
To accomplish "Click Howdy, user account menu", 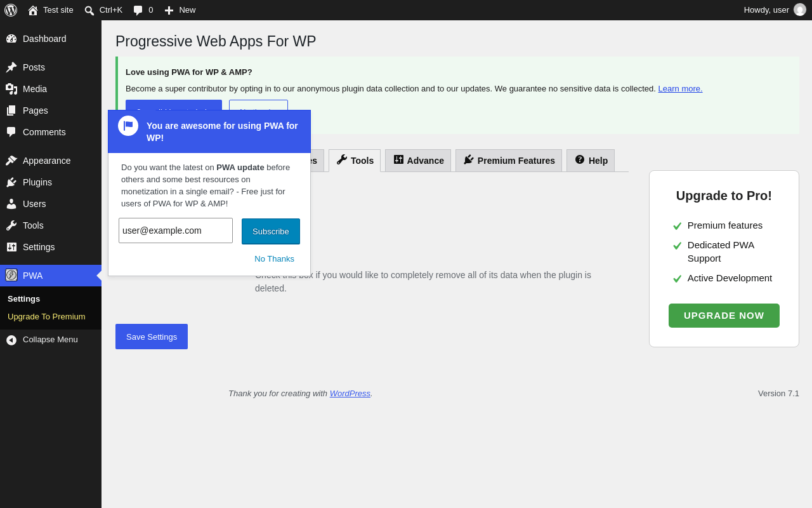I will click(x=775, y=10).
